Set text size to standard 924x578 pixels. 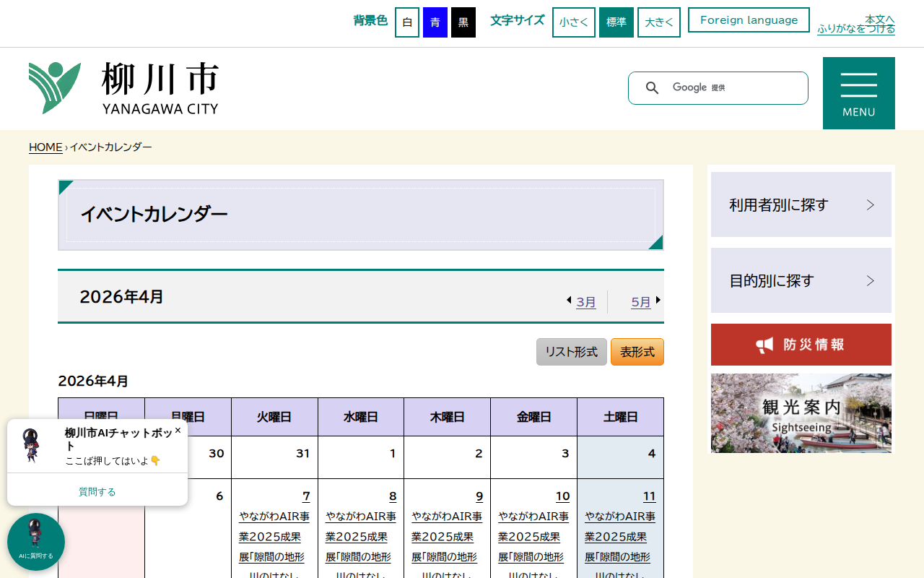tap(616, 22)
